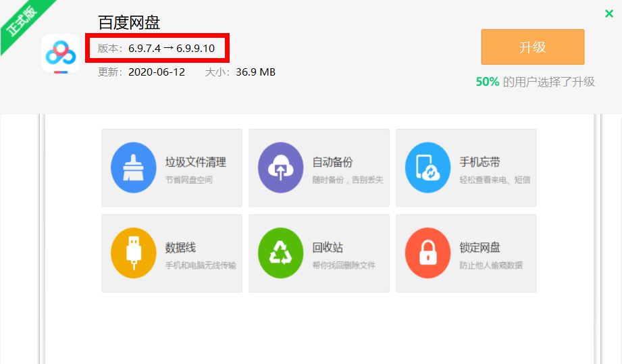Select the 锁定网盘 title text
Screen dimensions: 622x364
480,248
